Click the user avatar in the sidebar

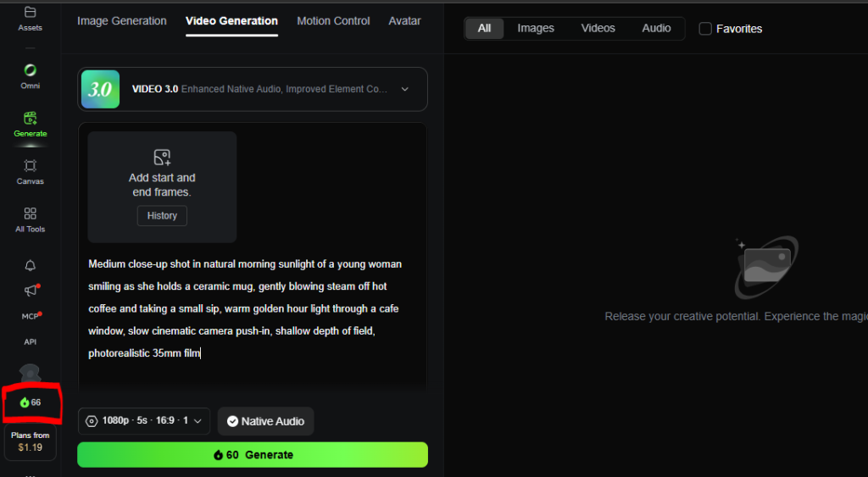[x=30, y=374]
